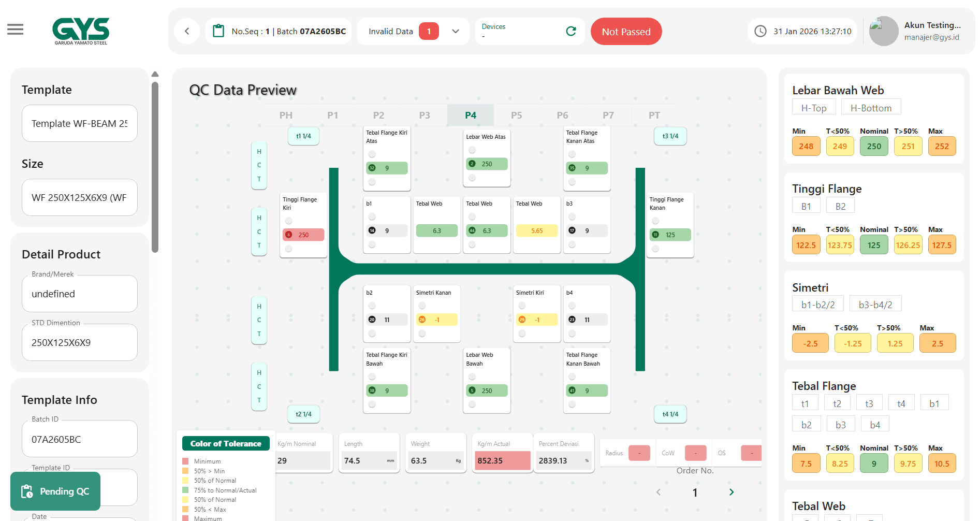
Task: Expand the Invalid Data dropdown
Action: point(456,31)
